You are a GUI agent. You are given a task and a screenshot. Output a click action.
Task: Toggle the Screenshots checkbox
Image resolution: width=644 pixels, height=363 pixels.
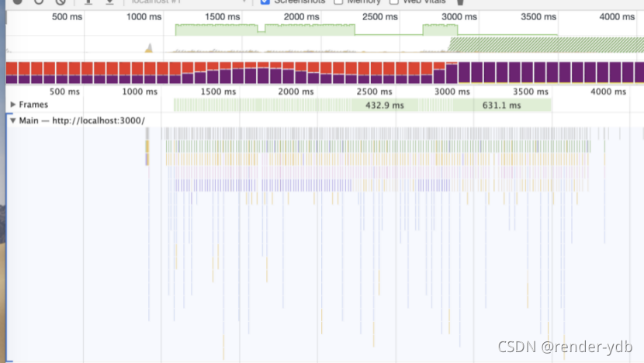(x=265, y=2)
